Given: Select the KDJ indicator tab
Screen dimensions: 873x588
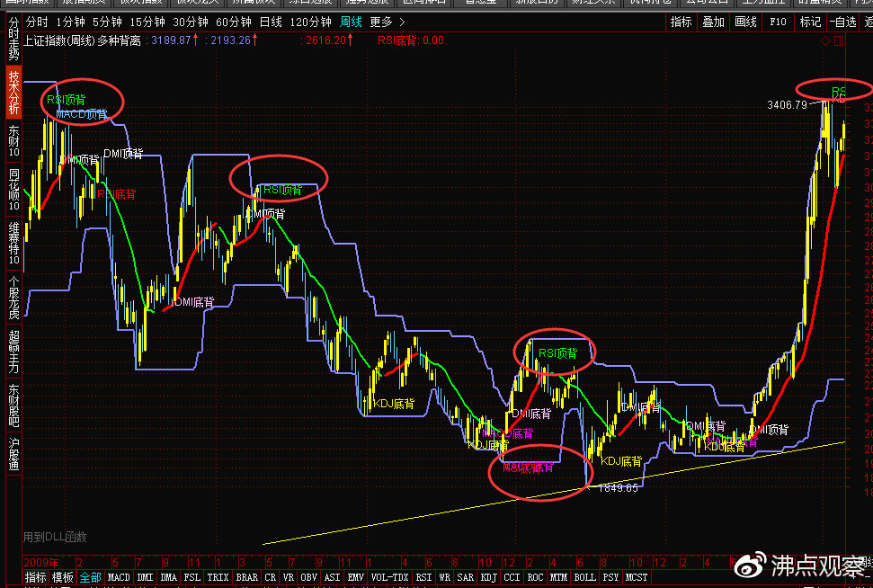Looking at the screenshot, I should [489, 577].
